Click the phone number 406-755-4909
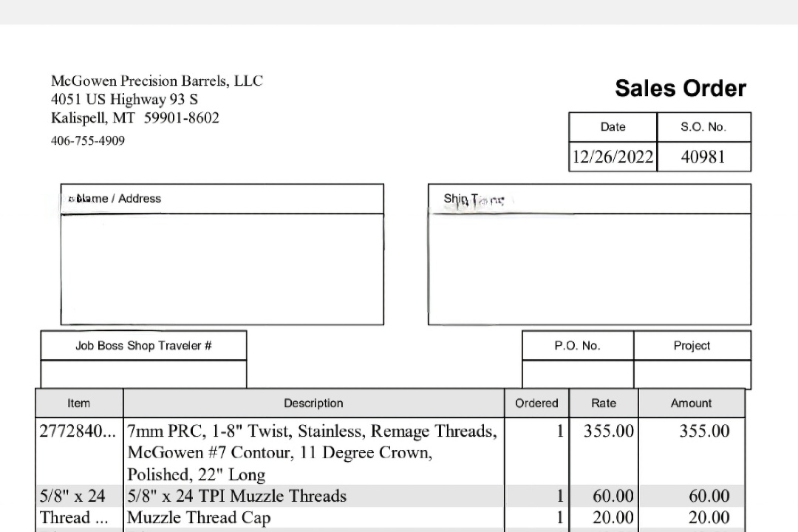Viewport: 798px width, 532px height. point(87,141)
